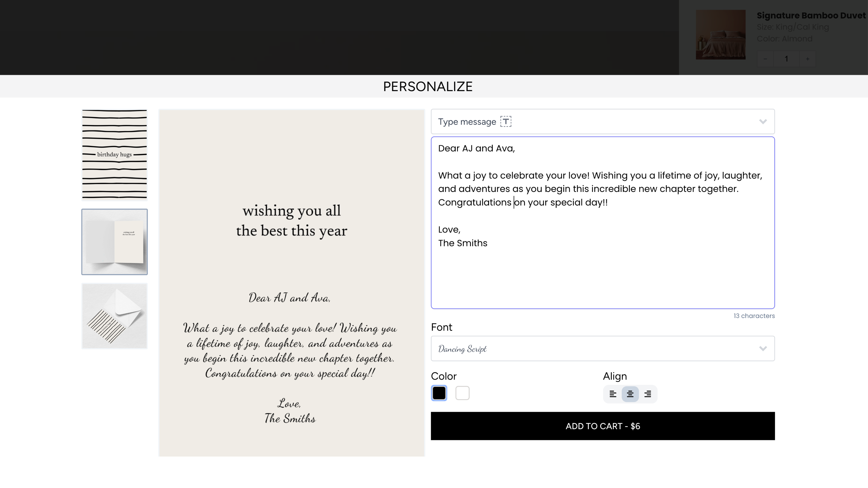Increase duvet quantity with plus button
Viewport: 868px width, 488px height.
(807, 59)
